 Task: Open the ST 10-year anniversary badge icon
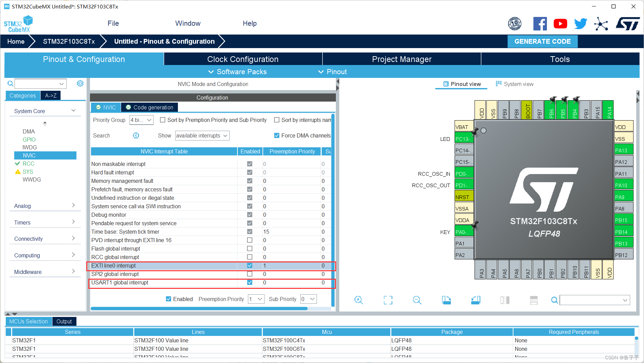pyautogui.click(x=514, y=23)
